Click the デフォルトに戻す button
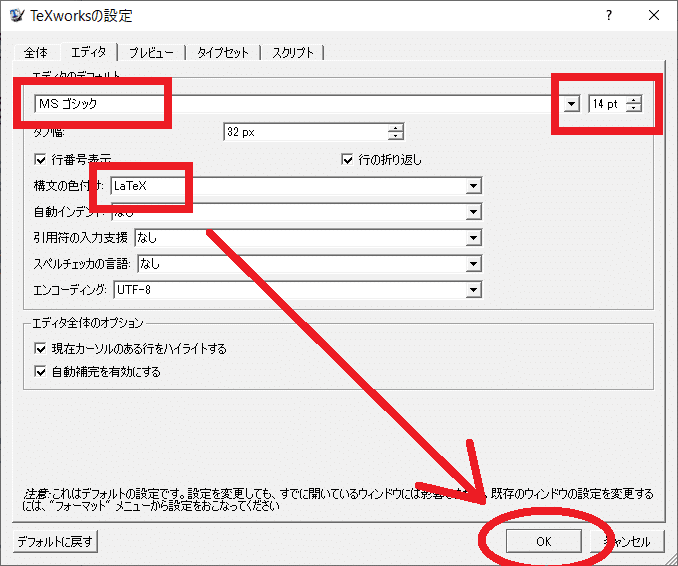Image resolution: width=678 pixels, height=566 pixels. click(x=55, y=541)
